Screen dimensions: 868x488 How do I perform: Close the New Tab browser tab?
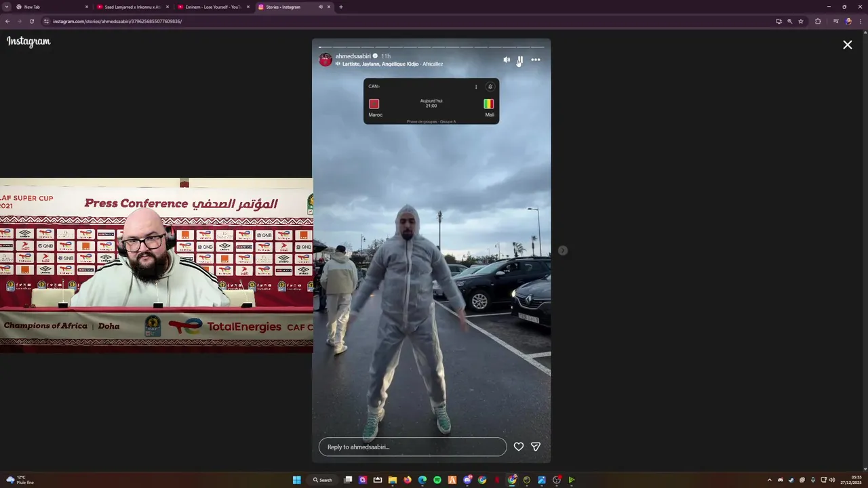87,7
